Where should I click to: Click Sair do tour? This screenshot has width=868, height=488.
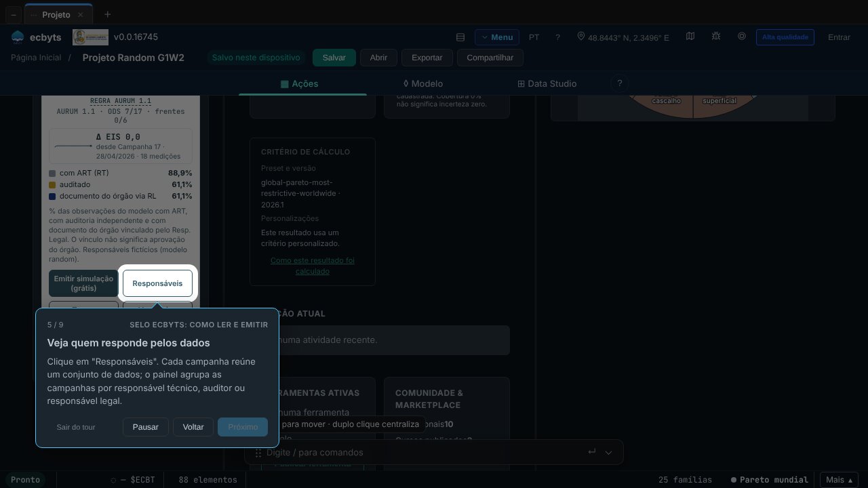[76, 427]
